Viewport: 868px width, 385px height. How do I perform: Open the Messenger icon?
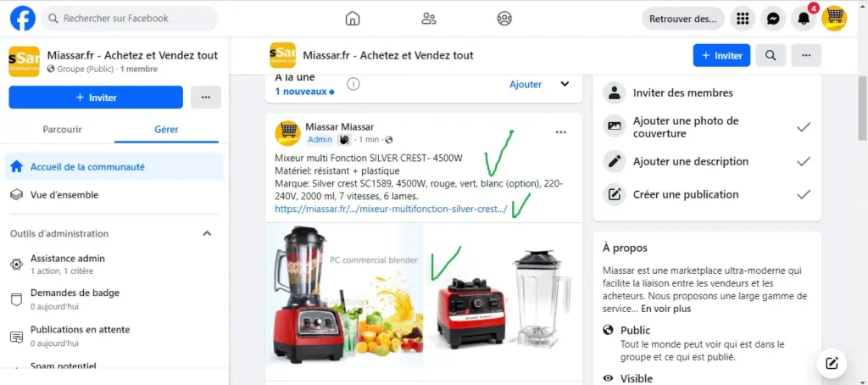click(x=773, y=19)
